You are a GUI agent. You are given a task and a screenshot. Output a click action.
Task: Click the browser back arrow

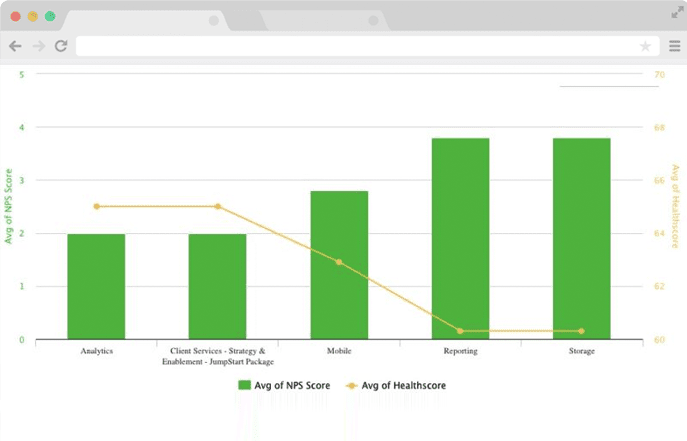[15, 46]
